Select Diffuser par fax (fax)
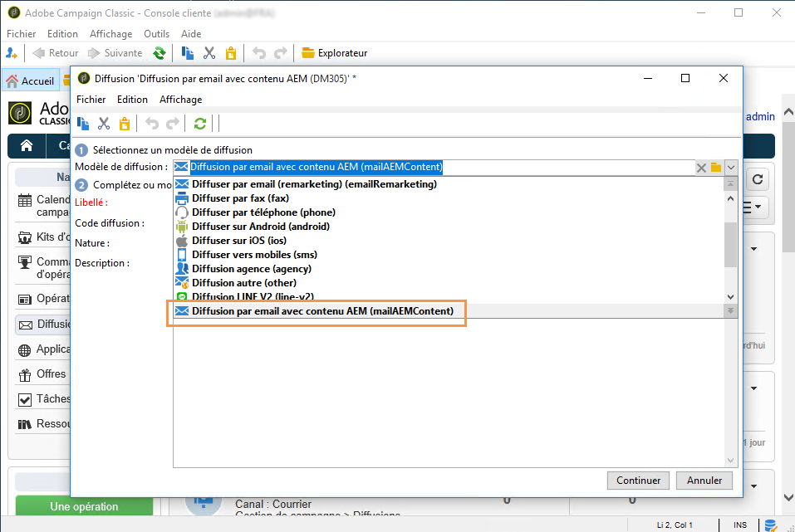 pos(240,198)
